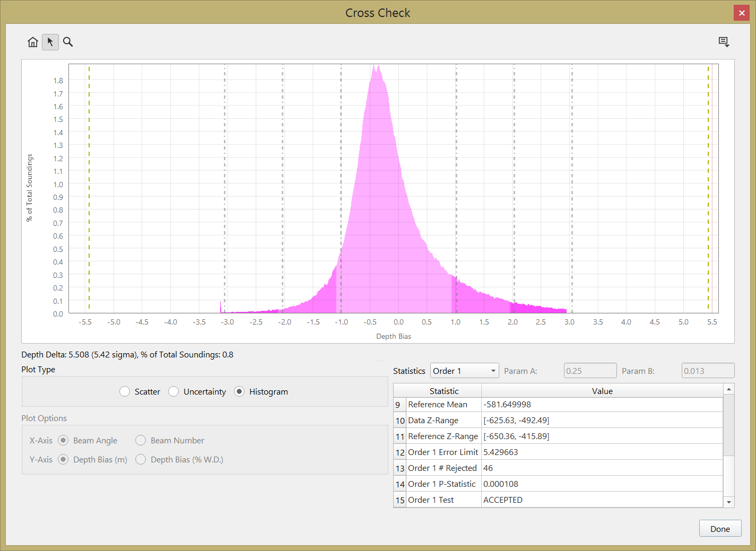Open the plot options menu icon
Screen dimensions: 756x551
pos(724,42)
